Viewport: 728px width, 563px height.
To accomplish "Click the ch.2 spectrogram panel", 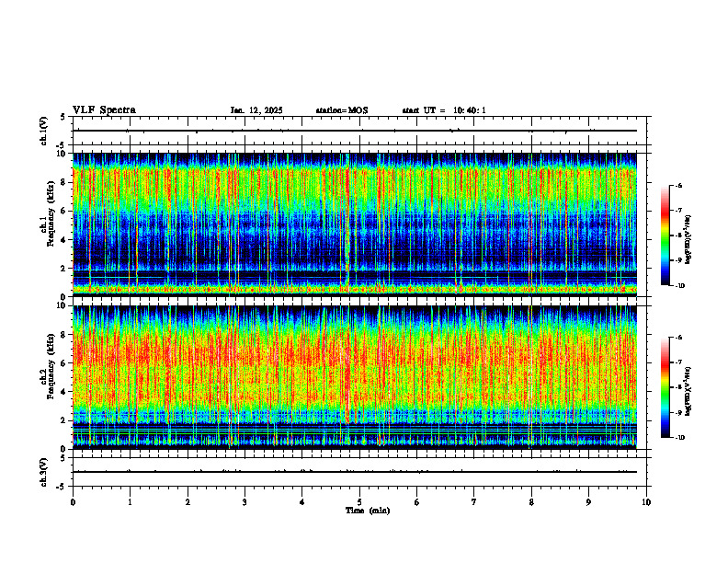I will 355,377.
